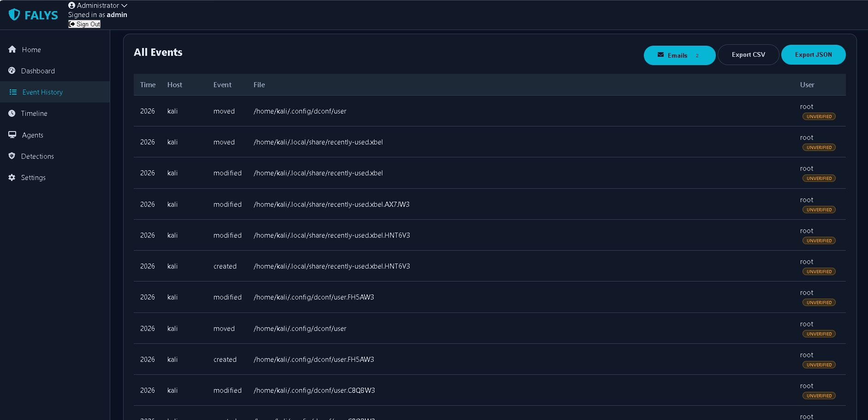
Task: Click the created user.FH5AW3 file path
Action: click(314, 359)
